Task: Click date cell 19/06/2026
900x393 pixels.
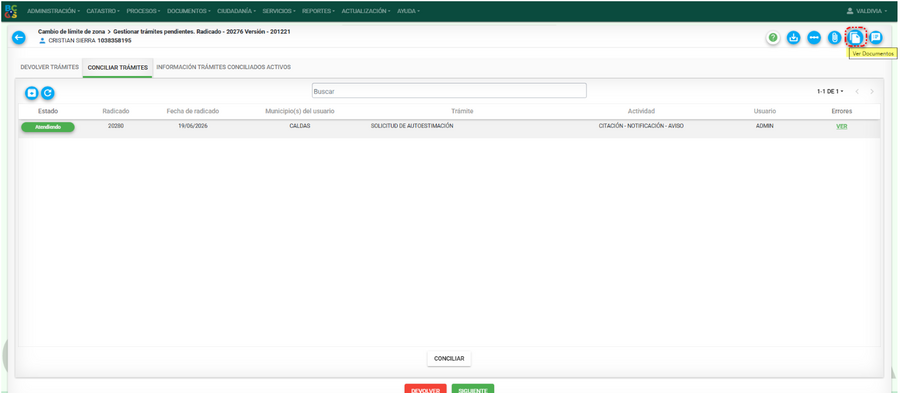Action: coord(193,126)
